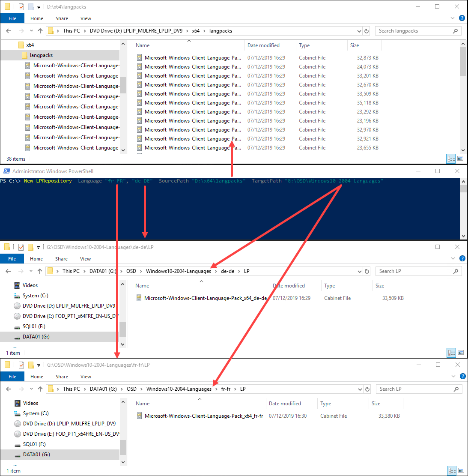Switch langpacks window to large icons view
This screenshot has height=476, width=468.
(460, 158)
